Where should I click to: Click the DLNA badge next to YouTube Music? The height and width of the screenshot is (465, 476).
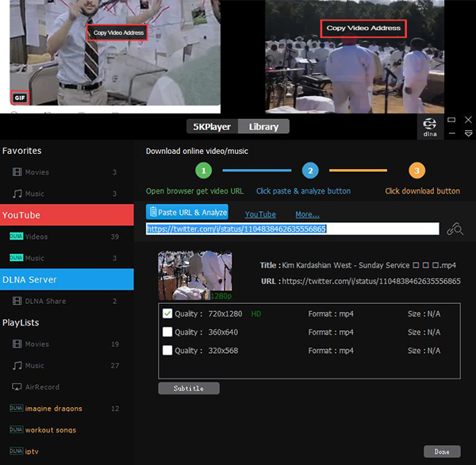(x=17, y=258)
